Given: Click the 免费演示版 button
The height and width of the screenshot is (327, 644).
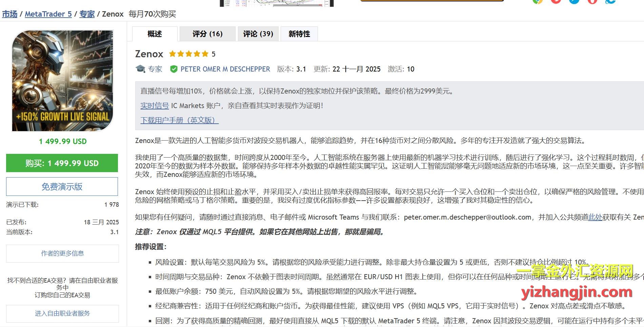Looking at the screenshot, I should click(62, 187).
